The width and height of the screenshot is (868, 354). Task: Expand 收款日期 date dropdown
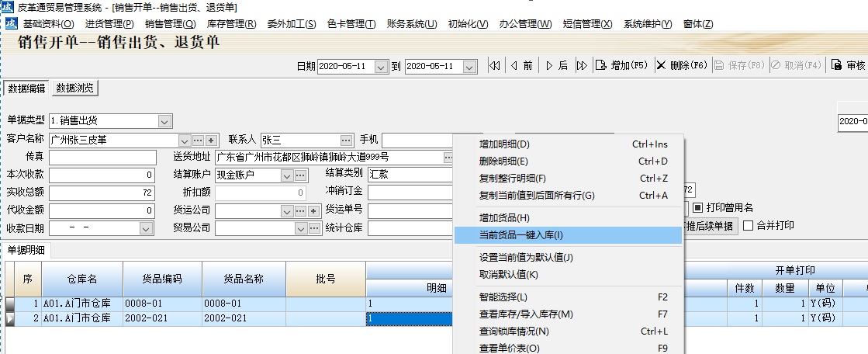click(146, 228)
